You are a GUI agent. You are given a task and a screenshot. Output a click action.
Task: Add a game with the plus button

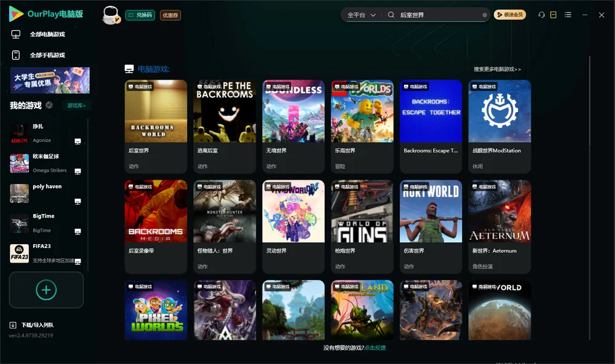pyautogui.click(x=46, y=290)
